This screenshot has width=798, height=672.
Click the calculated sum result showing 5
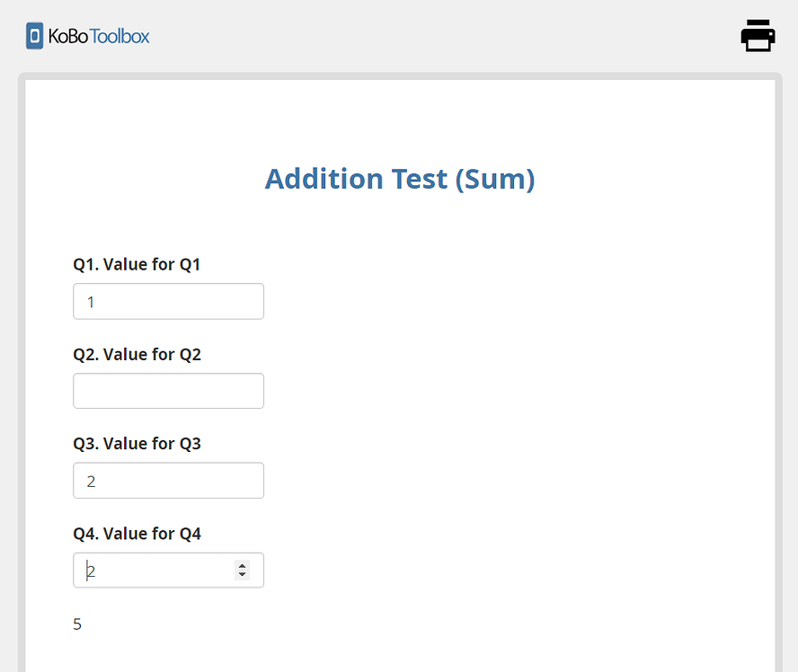77,623
